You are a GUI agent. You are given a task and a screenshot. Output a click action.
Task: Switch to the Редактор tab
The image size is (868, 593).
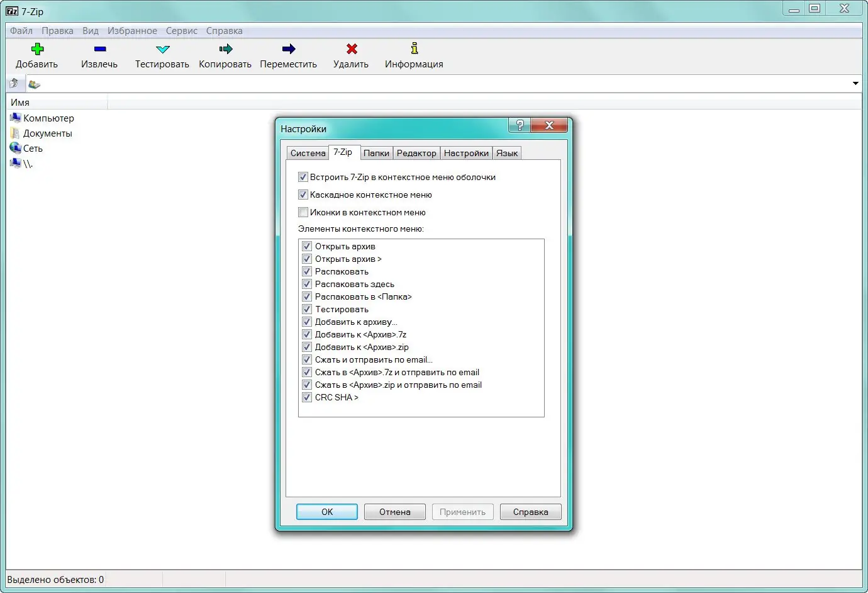(x=416, y=153)
